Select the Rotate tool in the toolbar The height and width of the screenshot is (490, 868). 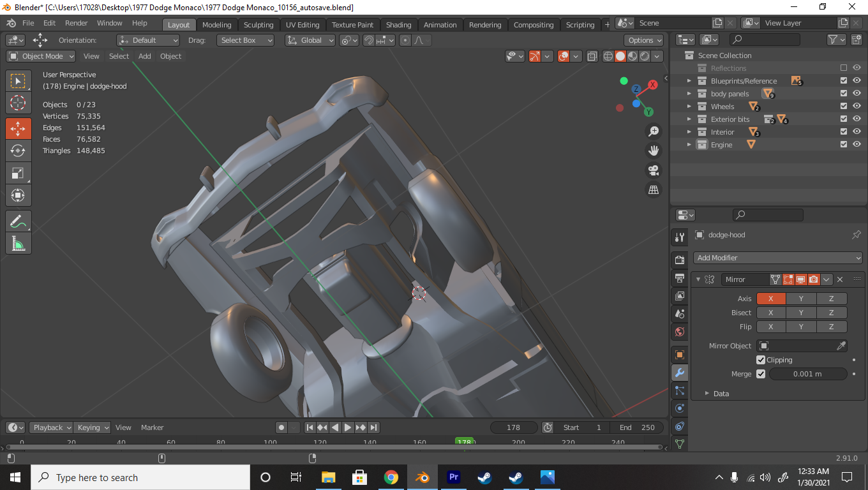(18, 151)
